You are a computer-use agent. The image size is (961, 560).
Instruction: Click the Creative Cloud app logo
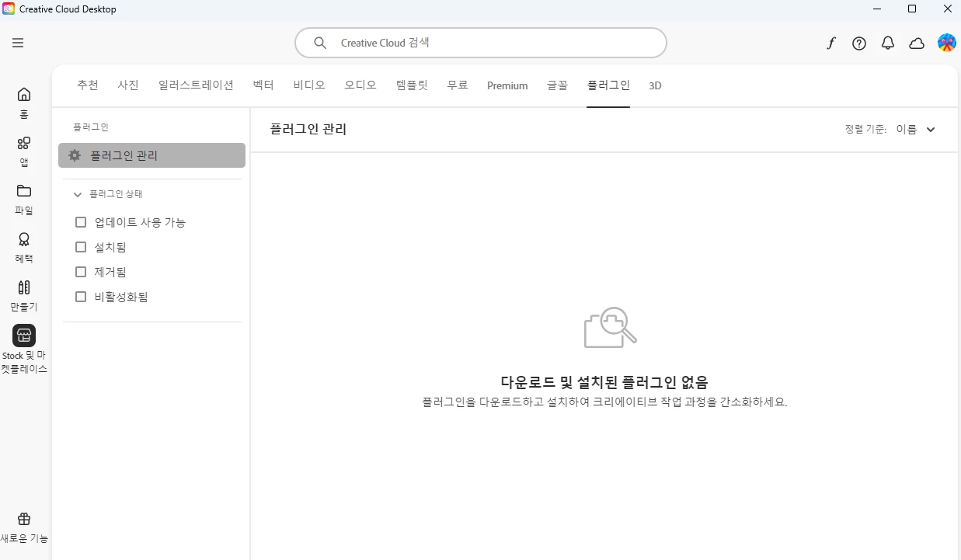[x=9, y=9]
